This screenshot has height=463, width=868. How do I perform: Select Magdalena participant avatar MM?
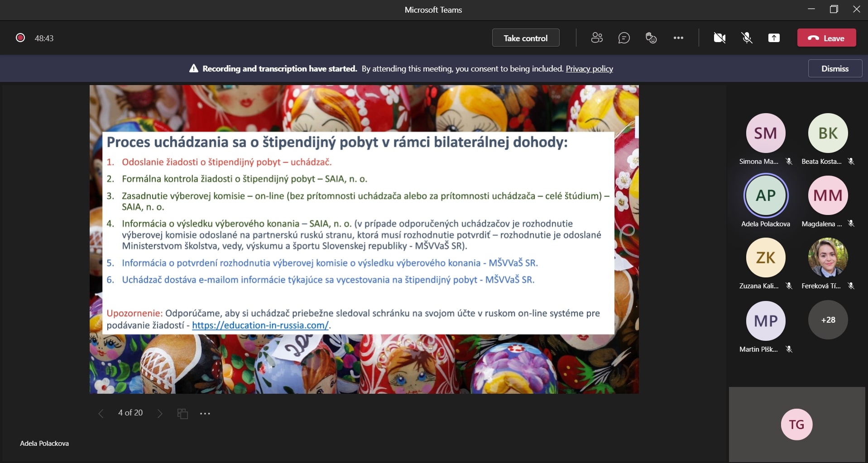pyautogui.click(x=828, y=196)
